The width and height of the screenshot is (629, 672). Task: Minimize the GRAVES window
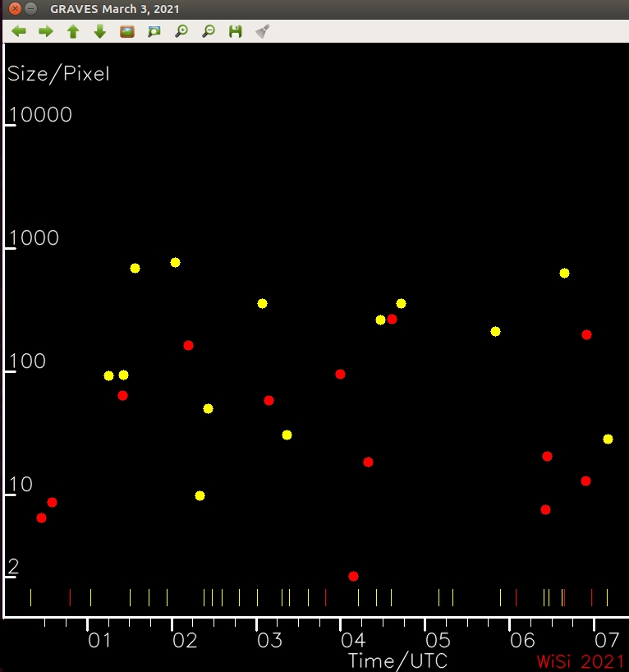[x=31, y=8]
